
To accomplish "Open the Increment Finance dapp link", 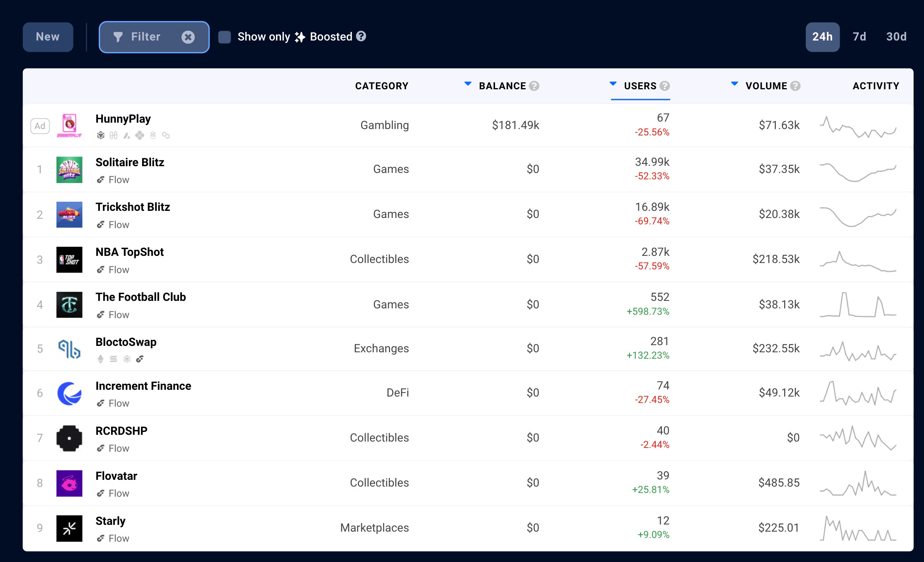I will pos(143,386).
